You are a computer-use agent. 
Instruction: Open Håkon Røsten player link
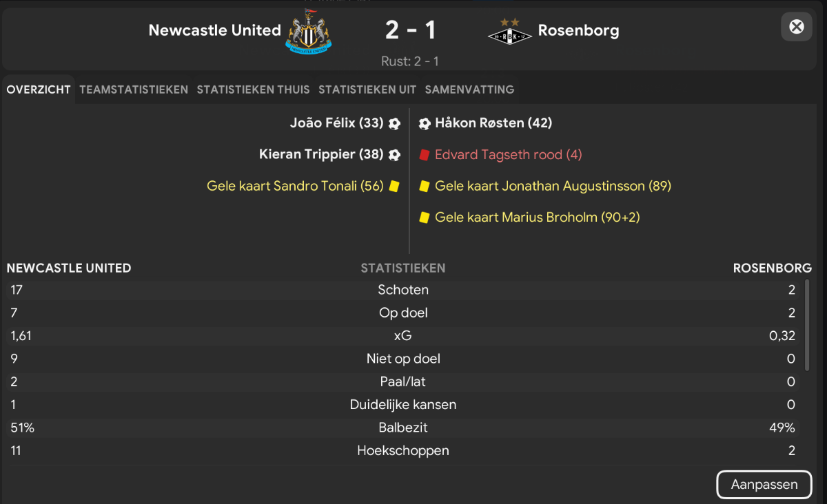[x=493, y=123]
